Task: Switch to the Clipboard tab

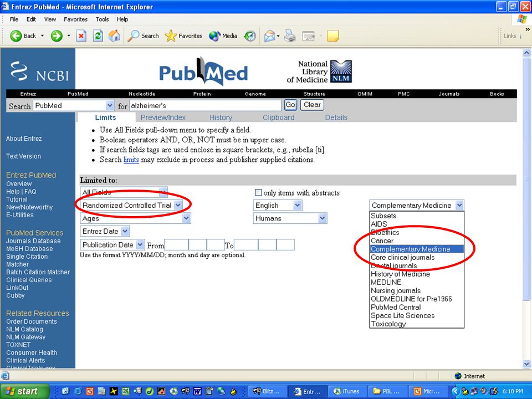Action: 279,117
